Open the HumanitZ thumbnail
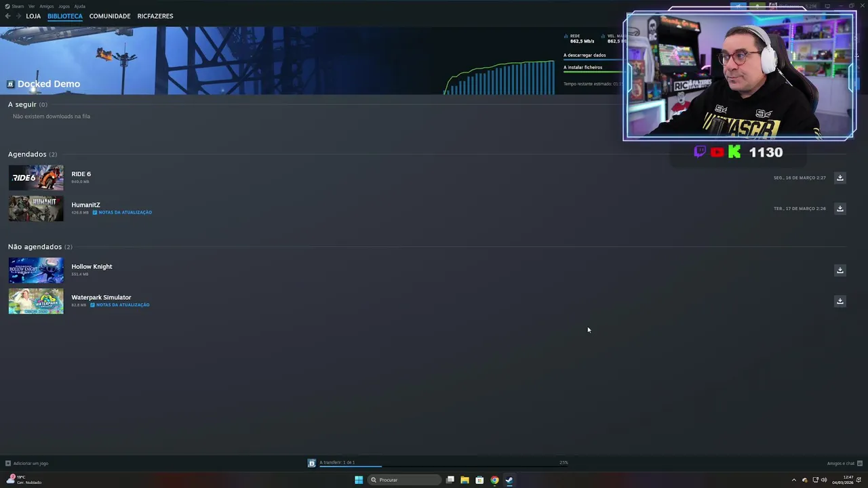This screenshot has width=868, height=488. click(x=36, y=209)
